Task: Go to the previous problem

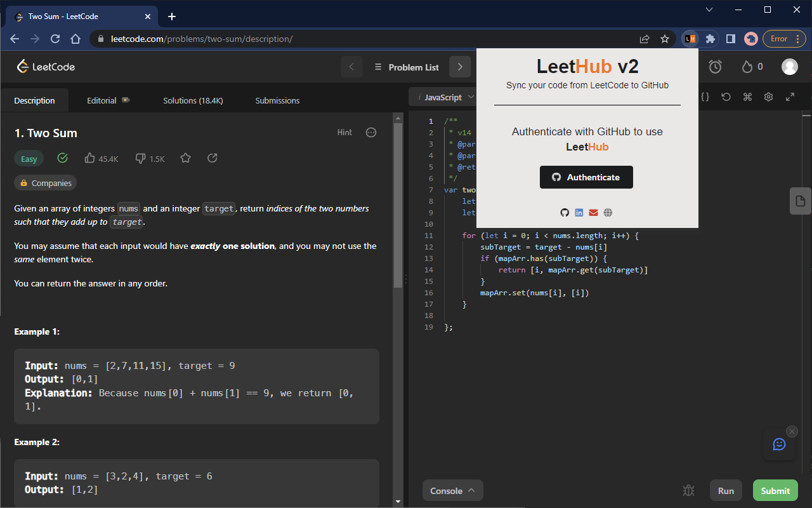Action: 351,67
